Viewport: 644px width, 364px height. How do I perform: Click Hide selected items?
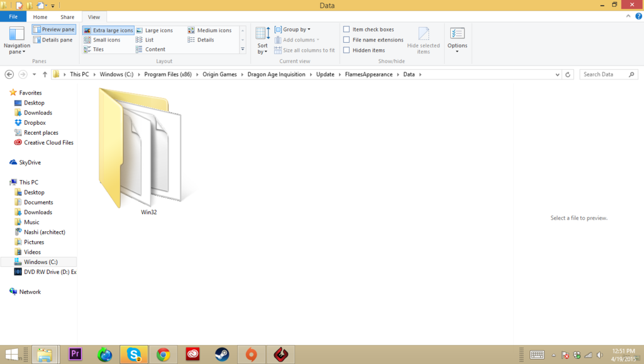[x=423, y=39]
